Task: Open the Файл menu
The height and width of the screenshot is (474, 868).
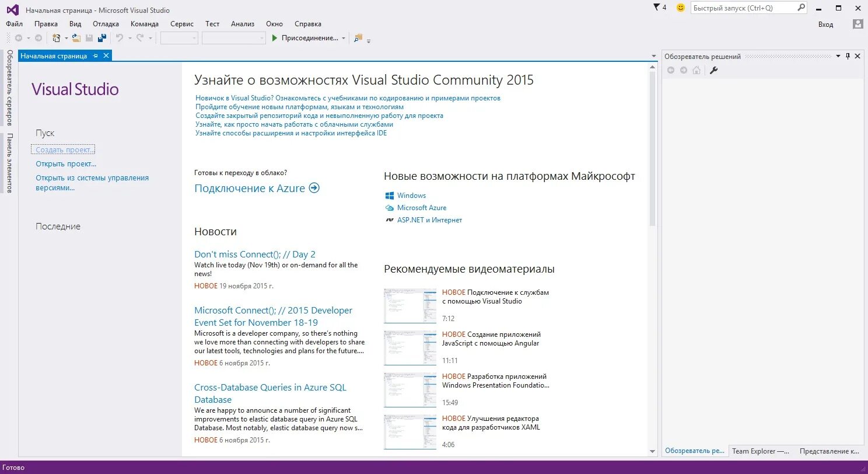Action: point(15,24)
